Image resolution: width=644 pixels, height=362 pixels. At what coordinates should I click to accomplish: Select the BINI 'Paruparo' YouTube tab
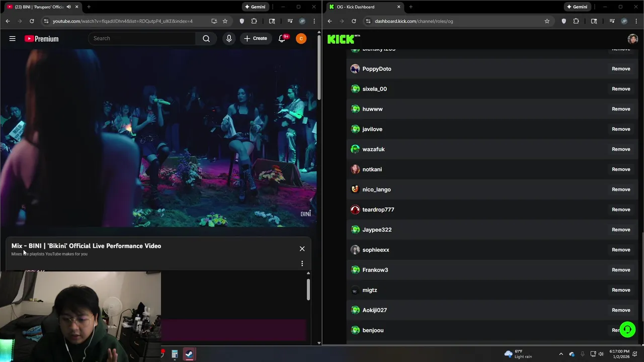tap(42, 7)
